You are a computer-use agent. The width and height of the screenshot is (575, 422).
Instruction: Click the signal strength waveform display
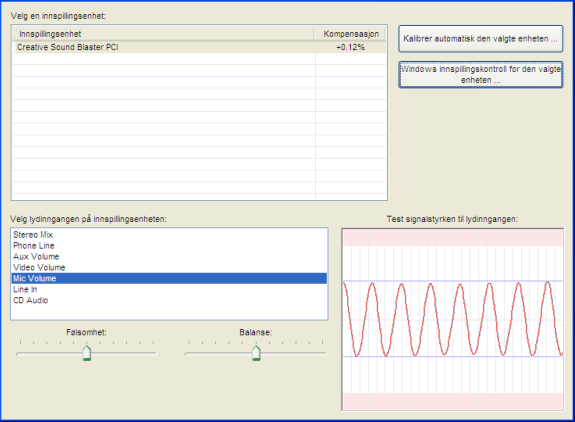coord(453,319)
